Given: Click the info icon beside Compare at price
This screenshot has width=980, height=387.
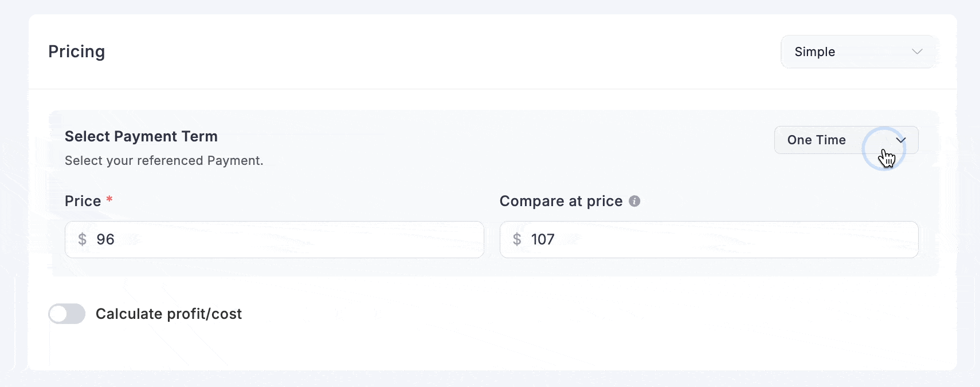Looking at the screenshot, I should click(x=634, y=201).
